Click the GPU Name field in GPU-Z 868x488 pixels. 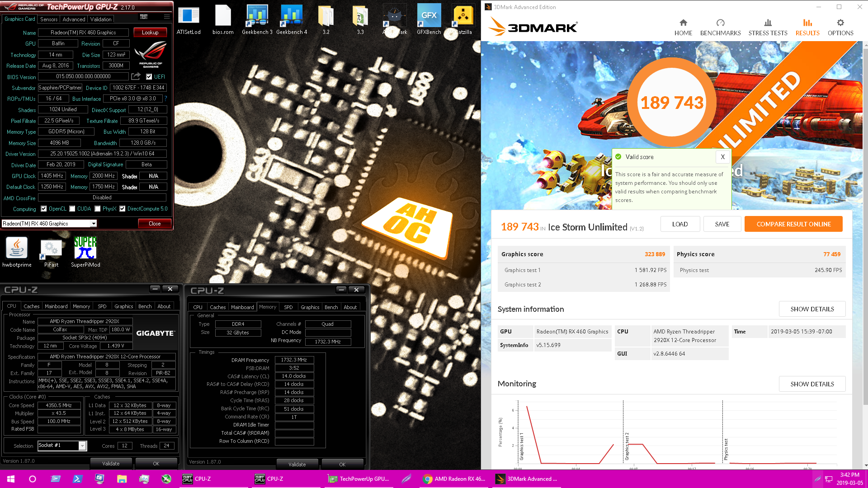[x=83, y=33]
